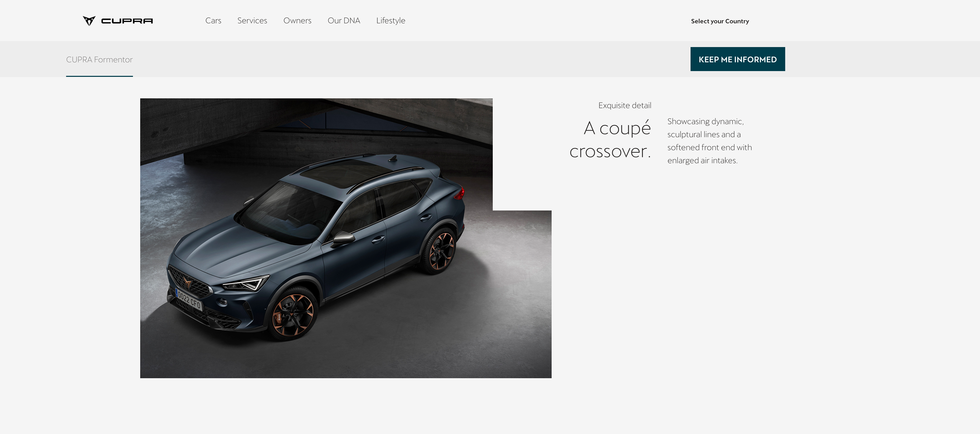This screenshot has height=434, width=980.
Task: Click the Formentor car image
Action: click(x=346, y=238)
